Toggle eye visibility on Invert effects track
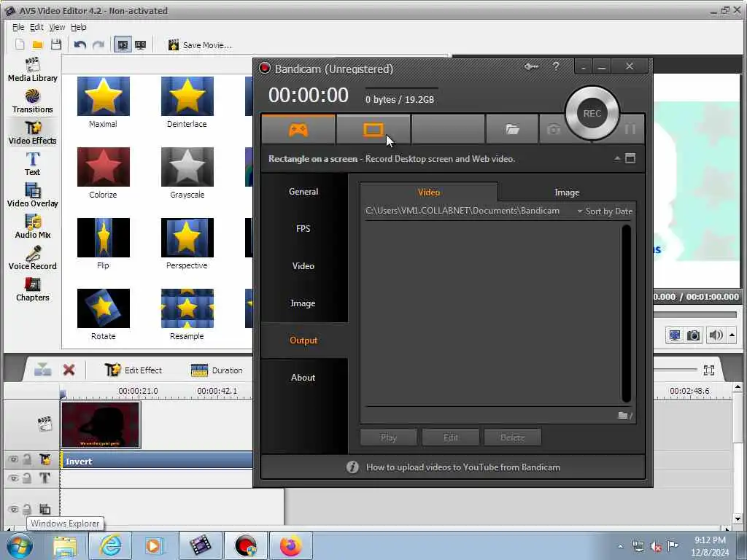Screen dimensions: 747x560 point(14,459)
